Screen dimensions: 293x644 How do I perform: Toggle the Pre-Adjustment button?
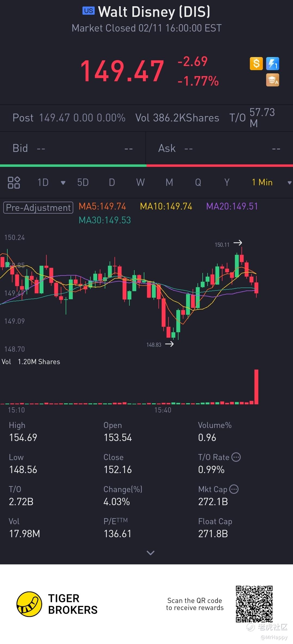38,208
